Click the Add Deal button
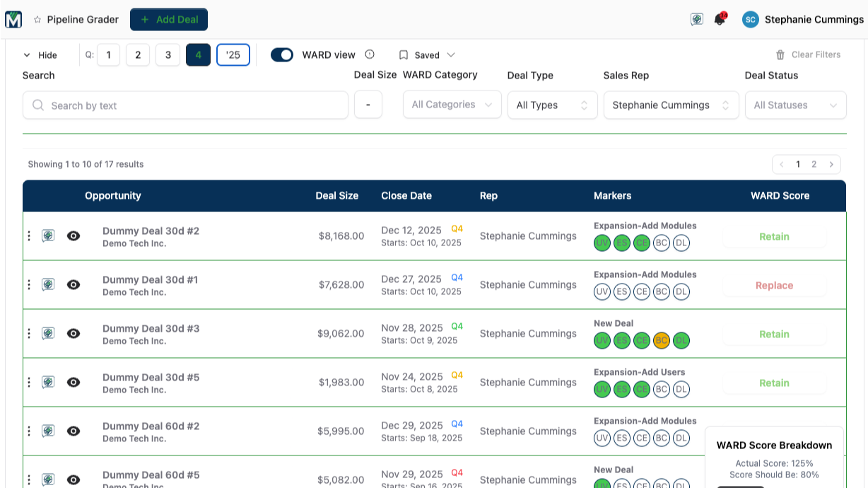The image size is (868, 488). 169,20
